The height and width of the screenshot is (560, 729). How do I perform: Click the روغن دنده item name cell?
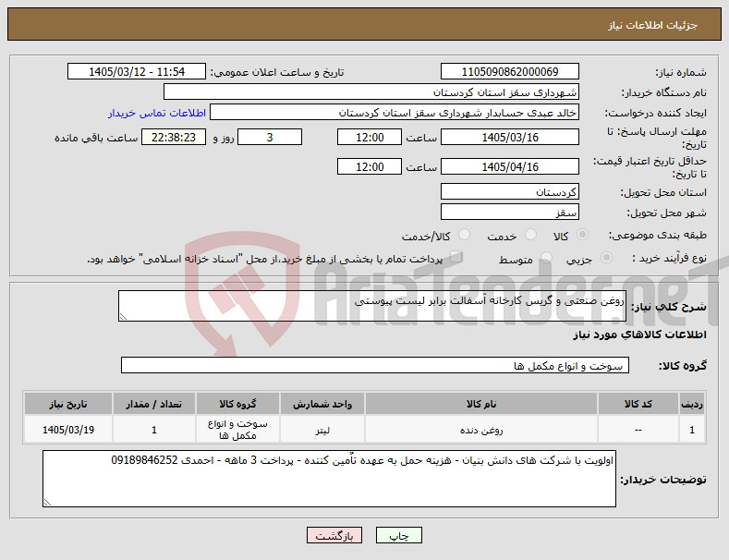pyautogui.click(x=481, y=430)
